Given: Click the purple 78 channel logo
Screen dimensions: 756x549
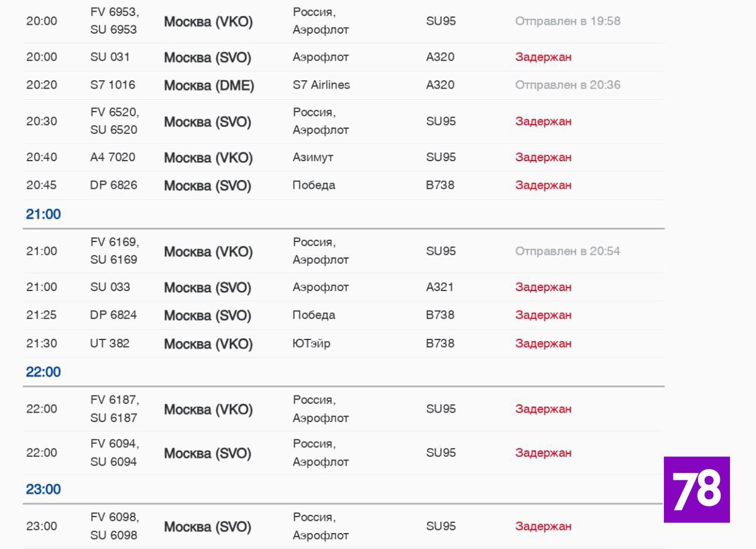Looking at the screenshot, I should tap(696, 489).
